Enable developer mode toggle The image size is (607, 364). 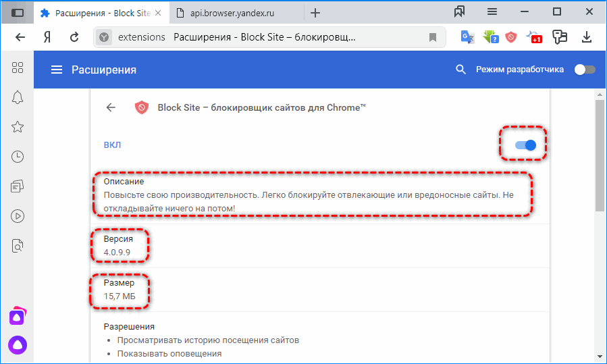tap(585, 70)
